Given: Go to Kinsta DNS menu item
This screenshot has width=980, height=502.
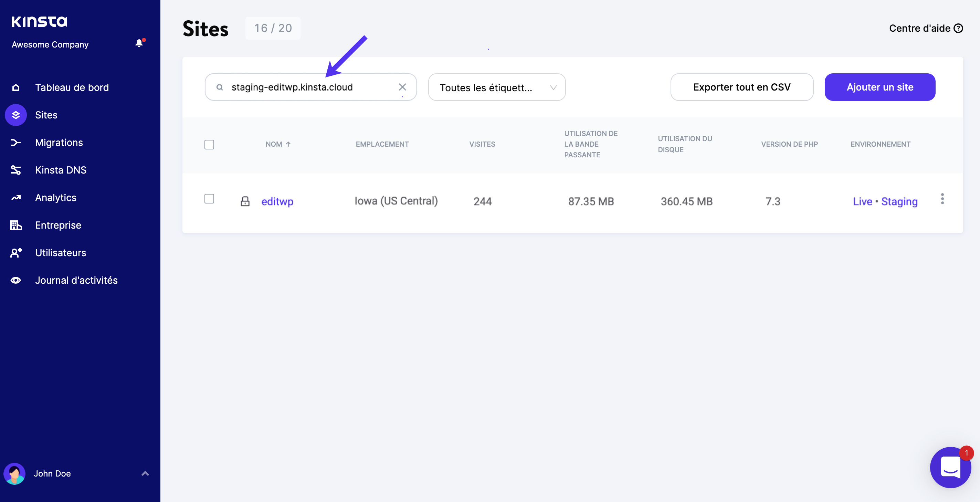Looking at the screenshot, I should pyautogui.click(x=61, y=170).
